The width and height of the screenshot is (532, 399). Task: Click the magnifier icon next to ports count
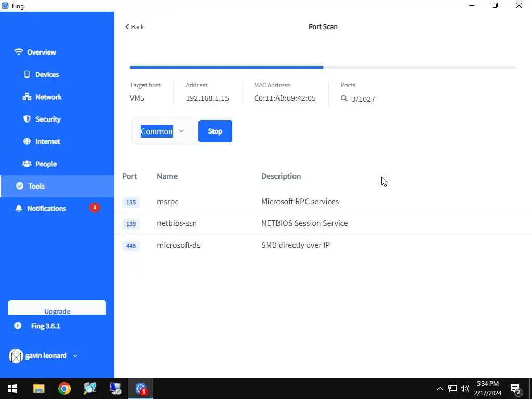click(344, 98)
